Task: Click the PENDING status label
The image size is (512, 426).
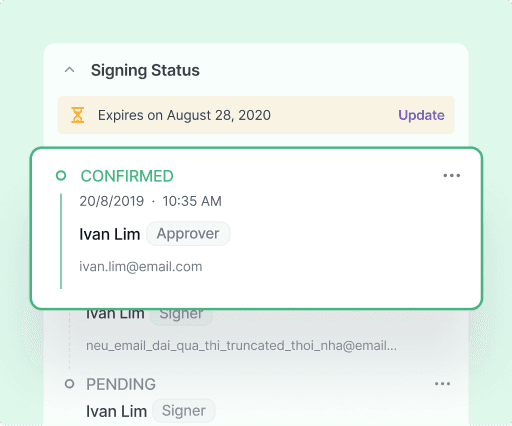Action: [121, 384]
